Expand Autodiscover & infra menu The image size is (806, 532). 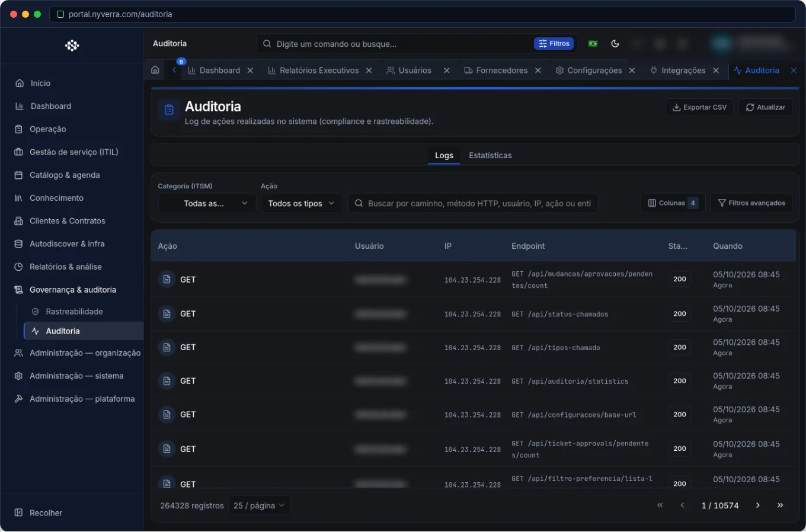[72, 244]
